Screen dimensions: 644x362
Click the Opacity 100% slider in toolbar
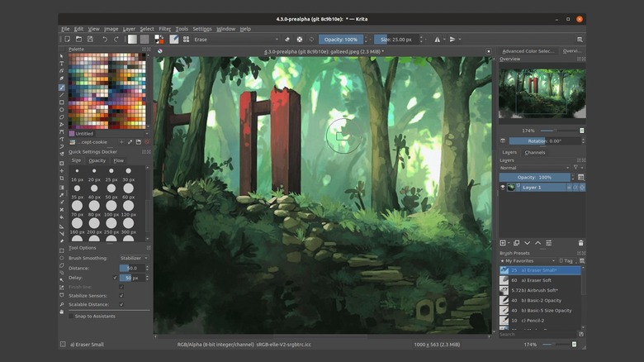340,39
